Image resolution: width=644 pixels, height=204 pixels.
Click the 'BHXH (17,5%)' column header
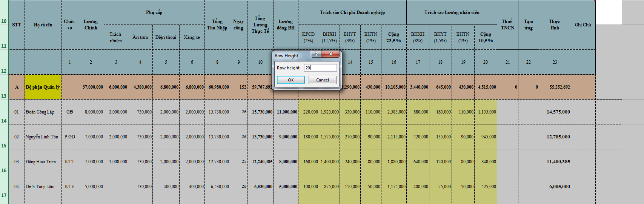329,37
